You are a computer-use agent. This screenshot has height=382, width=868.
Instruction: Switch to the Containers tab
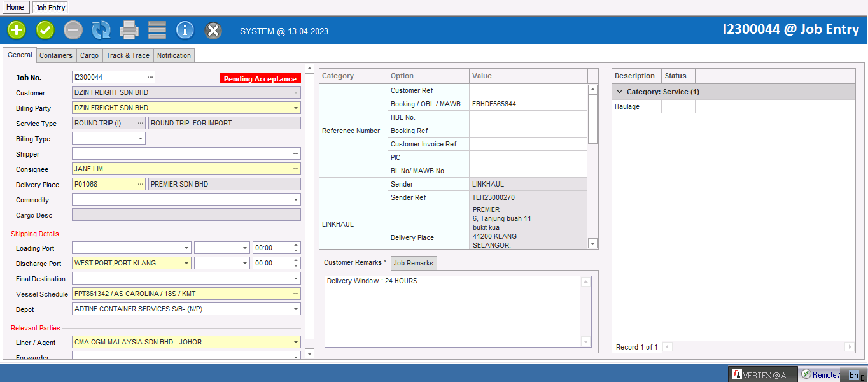pyautogui.click(x=56, y=55)
